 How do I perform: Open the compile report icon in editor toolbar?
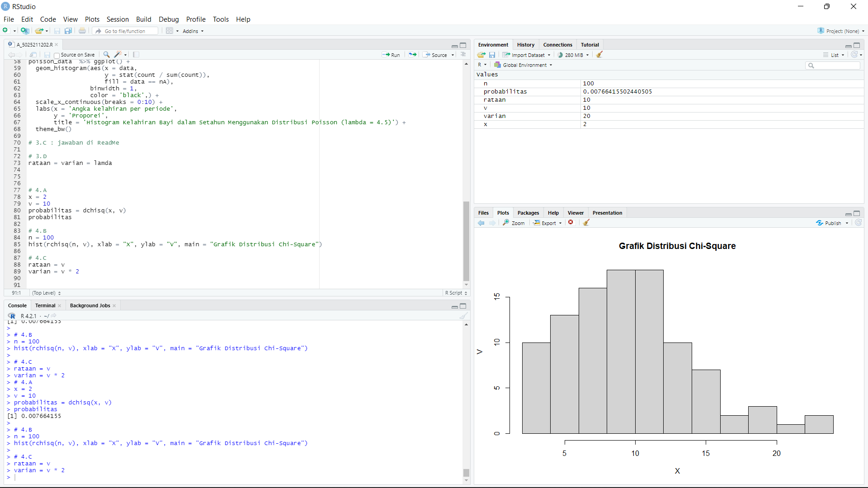pos(136,55)
